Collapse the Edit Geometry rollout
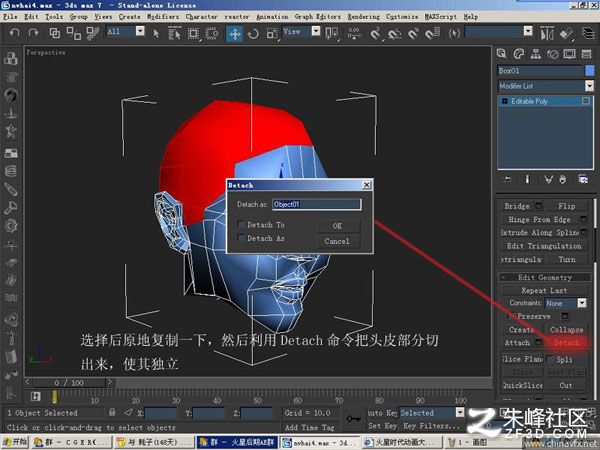This screenshot has width=600, height=450. point(545,277)
